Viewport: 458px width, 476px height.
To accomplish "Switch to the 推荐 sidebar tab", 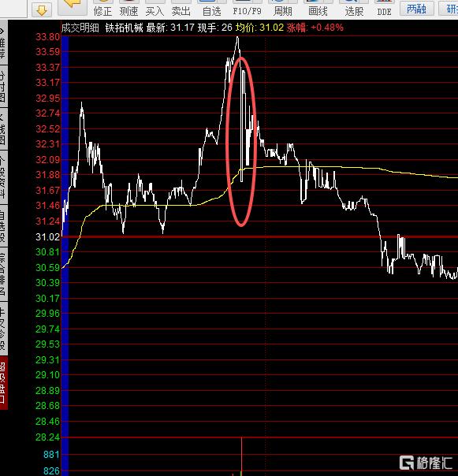I will click(3, 43).
